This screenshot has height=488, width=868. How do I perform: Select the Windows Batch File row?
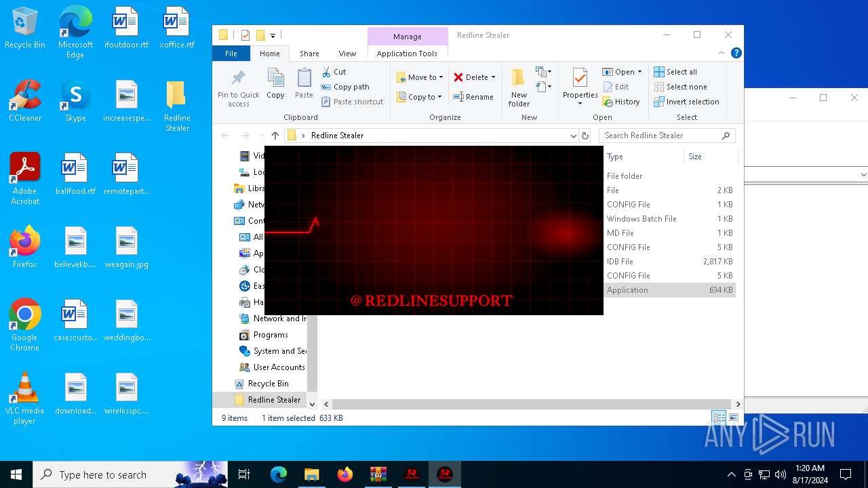click(x=669, y=219)
